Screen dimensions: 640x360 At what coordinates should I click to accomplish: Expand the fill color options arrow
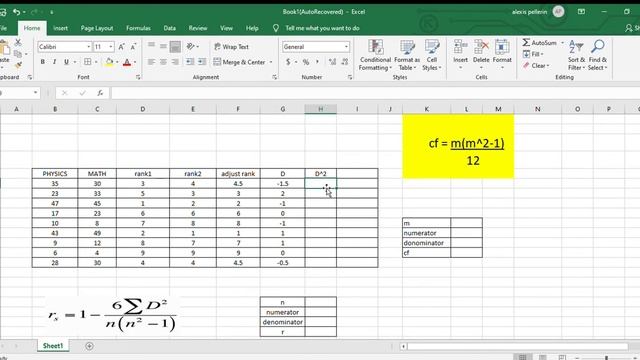pyautogui.click(x=117, y=62)
